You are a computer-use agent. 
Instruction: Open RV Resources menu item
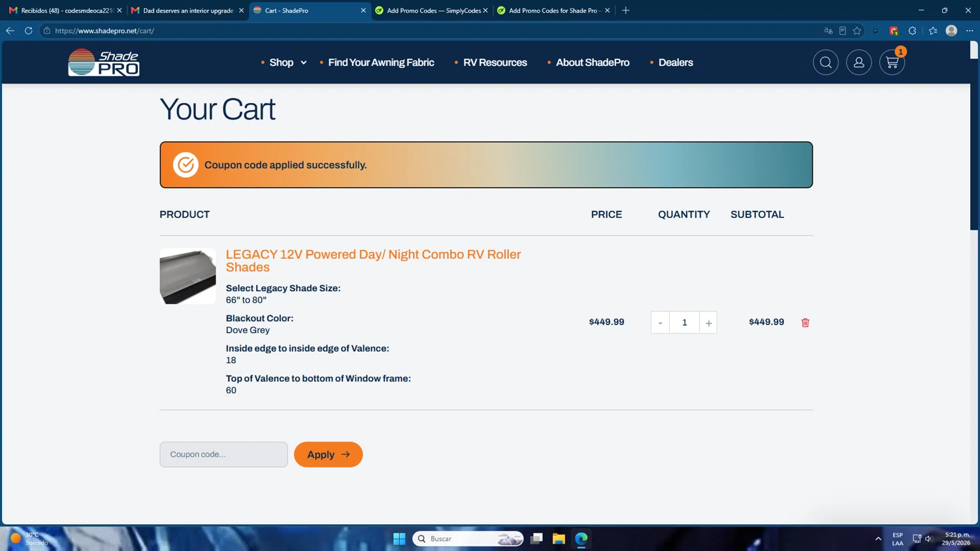pyautogui.click(x=495, y=63)
